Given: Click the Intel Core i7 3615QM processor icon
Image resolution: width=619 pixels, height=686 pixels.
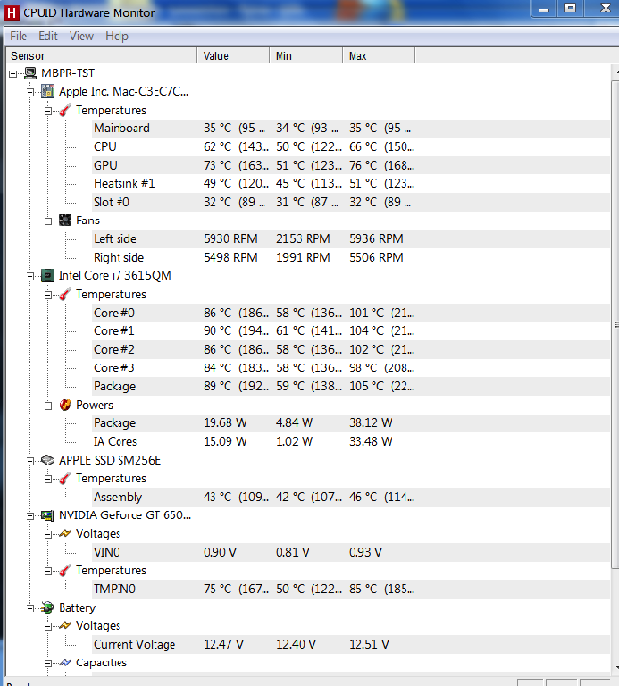Looking at the screenshot, I should (47, 276).
